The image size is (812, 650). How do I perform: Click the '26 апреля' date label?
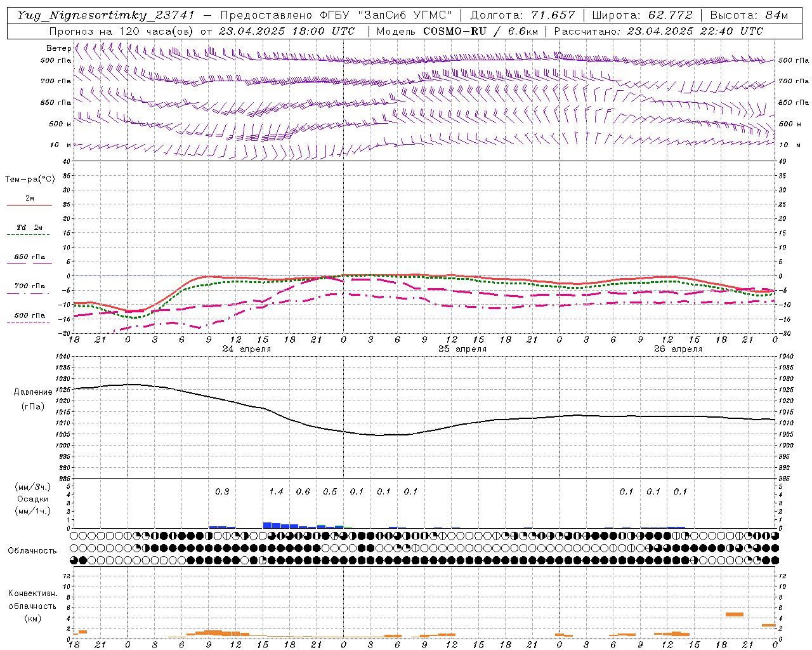coord(678,349)
